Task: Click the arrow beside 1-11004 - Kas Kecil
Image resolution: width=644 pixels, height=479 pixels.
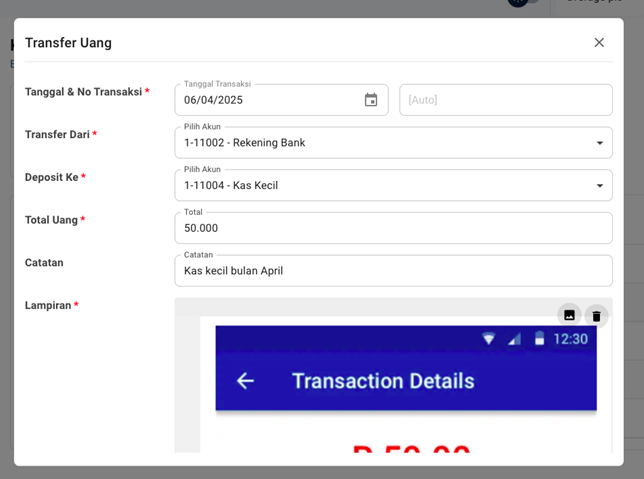Action: tap(600, 186)
